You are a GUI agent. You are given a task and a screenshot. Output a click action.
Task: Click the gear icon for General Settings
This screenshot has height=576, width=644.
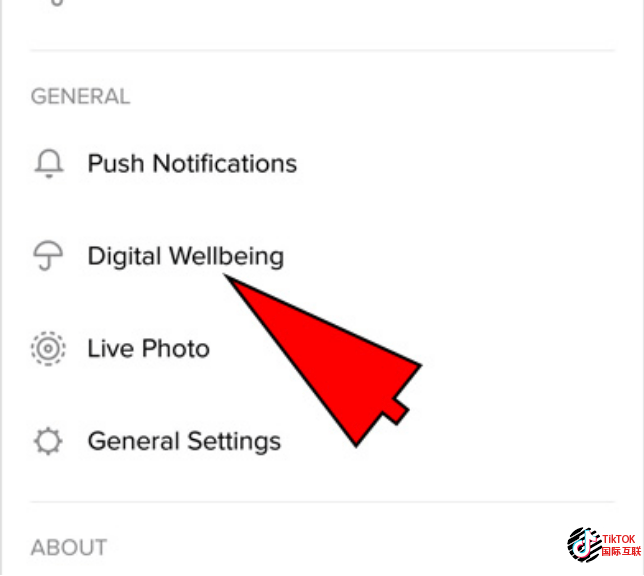coord(48,442)
